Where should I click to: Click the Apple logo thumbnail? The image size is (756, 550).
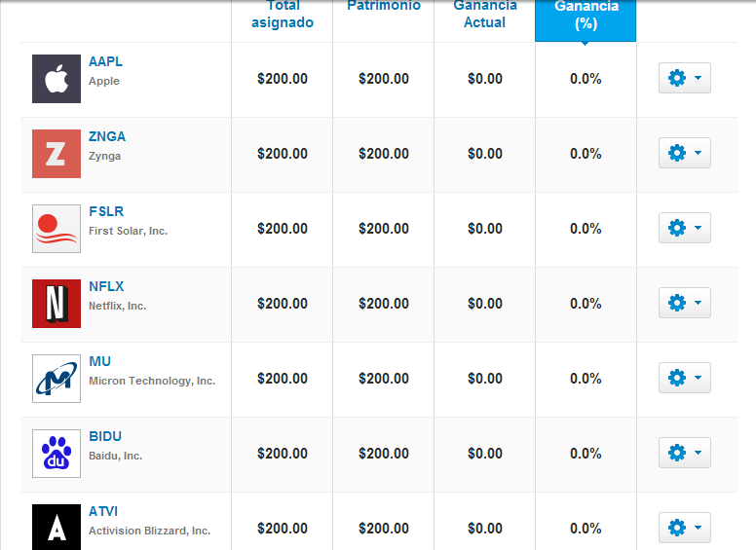point(57,79)
